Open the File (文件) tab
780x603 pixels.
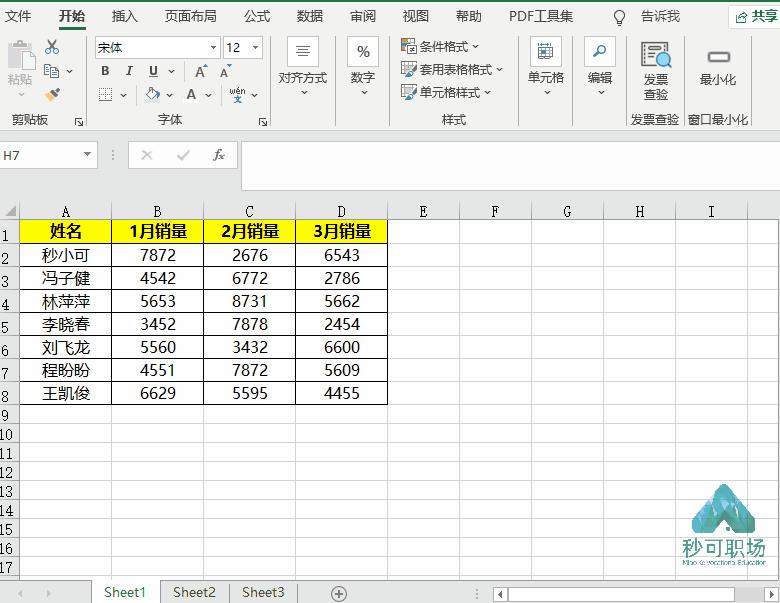click(18, 16)
